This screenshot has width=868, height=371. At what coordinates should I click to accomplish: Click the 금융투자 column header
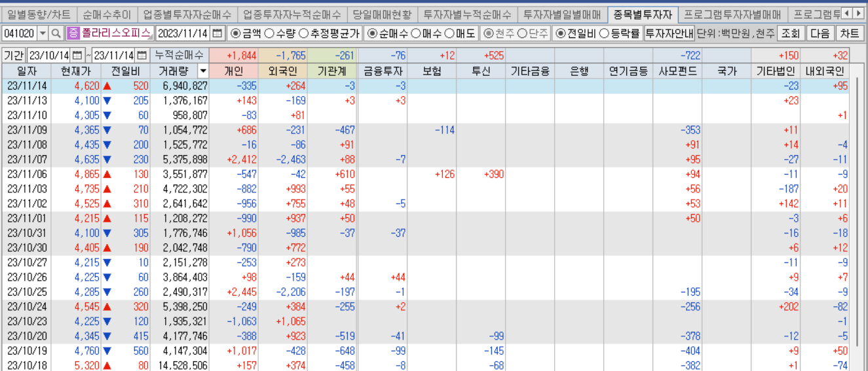tap(383, 71)
